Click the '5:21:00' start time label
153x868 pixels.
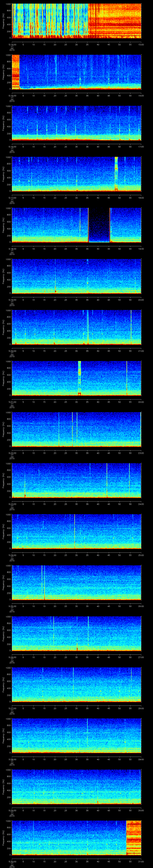coord(12,402)
